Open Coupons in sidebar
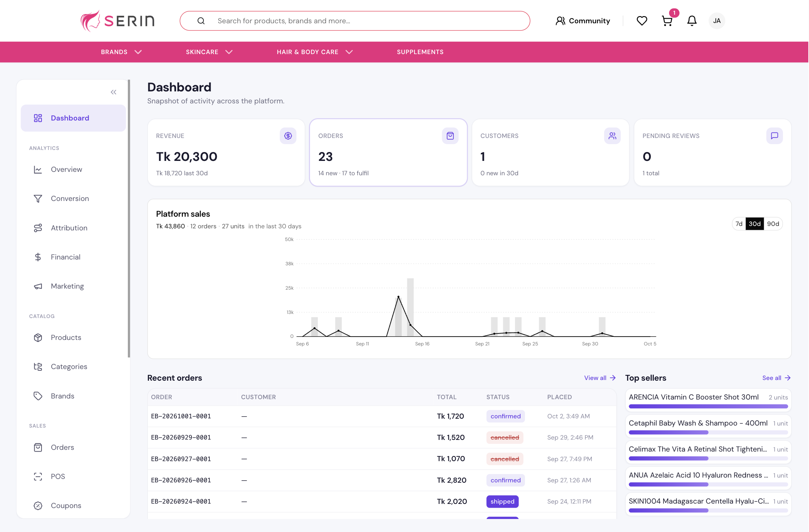This screenshot has width=809, height=532. (x=73, y=506)
